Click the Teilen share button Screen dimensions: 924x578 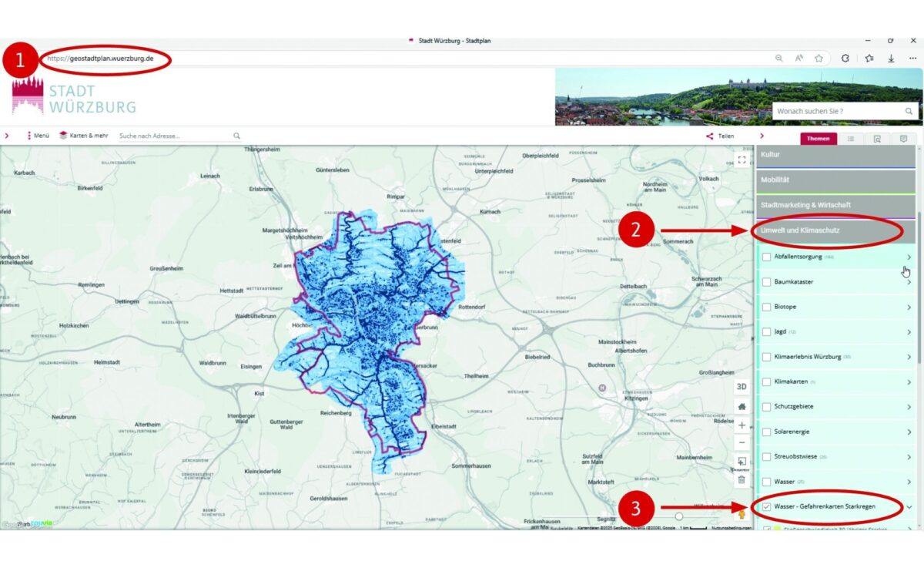720,135
